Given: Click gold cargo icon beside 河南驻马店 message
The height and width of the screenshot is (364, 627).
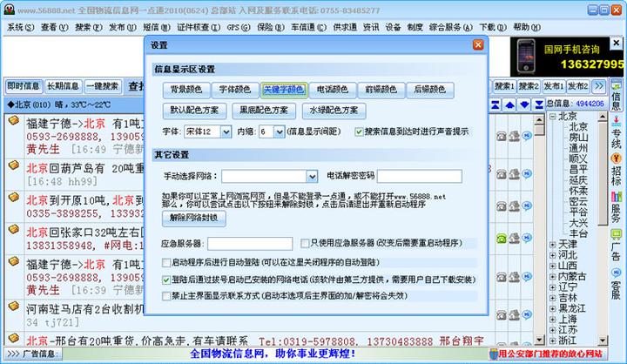Looking at the screenshot, I should [14, 306].
